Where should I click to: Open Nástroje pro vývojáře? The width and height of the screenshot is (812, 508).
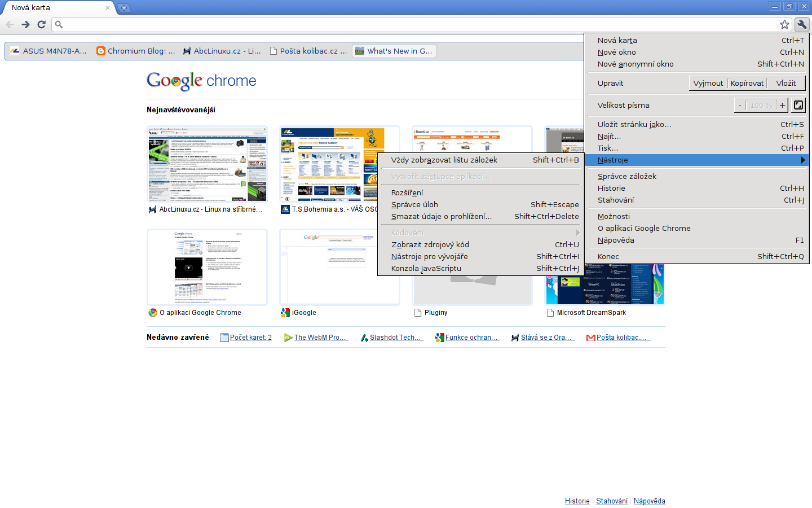[x=480, y=256]
